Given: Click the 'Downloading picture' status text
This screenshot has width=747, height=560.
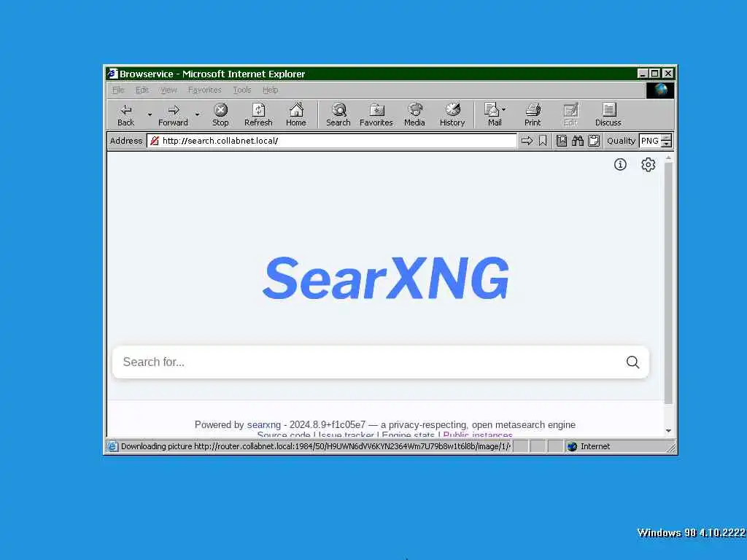Looking at the screenshot, I should pos(315,446).
